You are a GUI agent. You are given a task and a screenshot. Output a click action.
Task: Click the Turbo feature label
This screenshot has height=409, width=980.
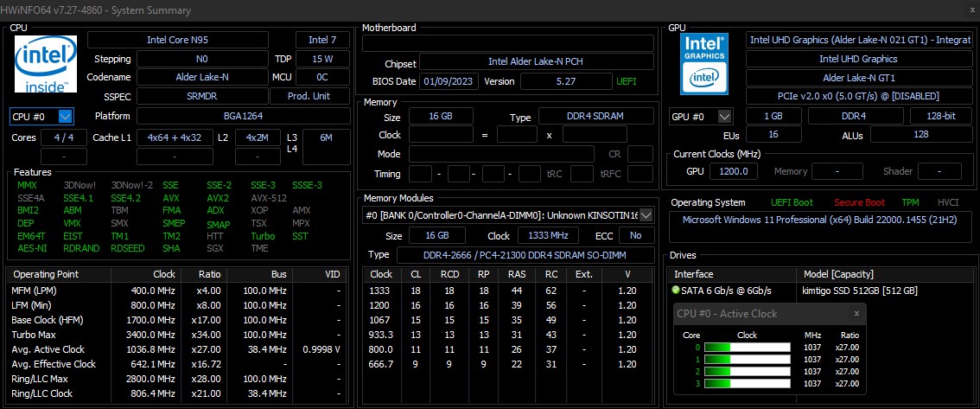[x=263, y=236]
